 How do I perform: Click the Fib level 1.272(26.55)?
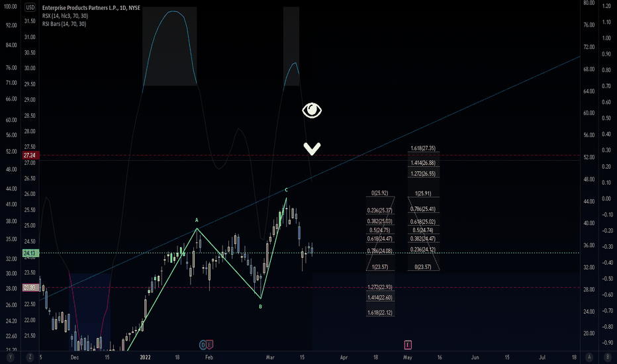423,173
